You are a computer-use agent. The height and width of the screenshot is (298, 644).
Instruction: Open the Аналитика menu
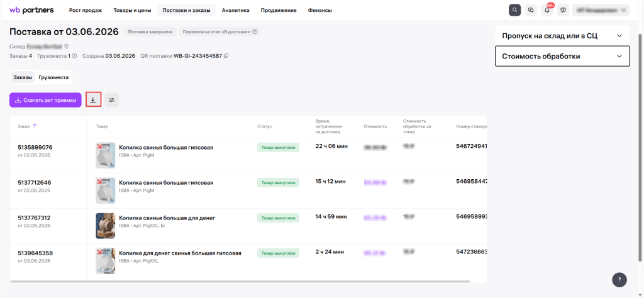(235, 10)
